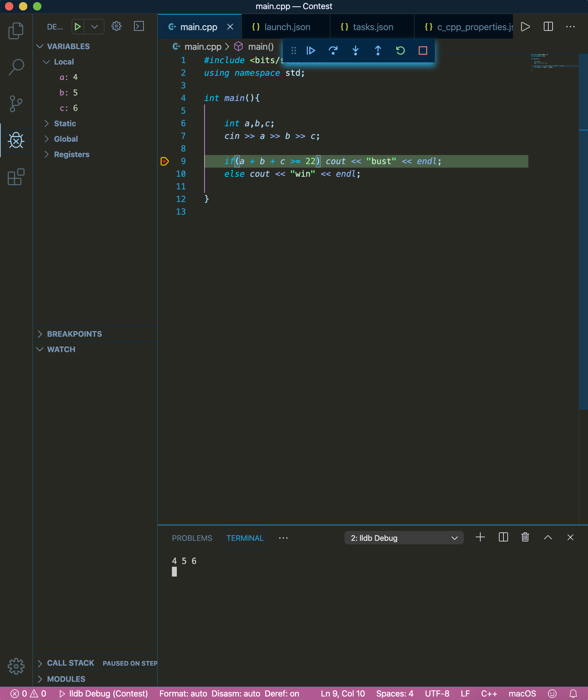Click the feedback smiley in status bar
Viewport: 588px width, 700px height.
(552, 694)
